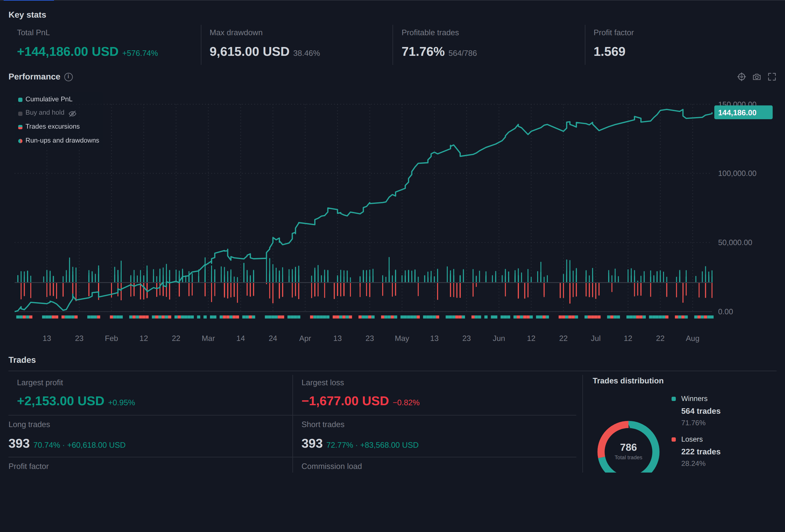Click the Profit factor 1.569 value
This screenshot has width=785, height=532.
(609, 52)
